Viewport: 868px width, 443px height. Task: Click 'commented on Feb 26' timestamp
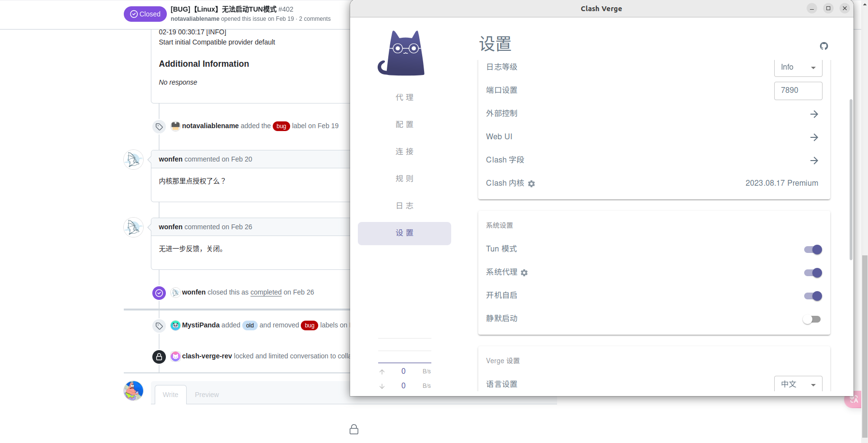tap(219, 227)
